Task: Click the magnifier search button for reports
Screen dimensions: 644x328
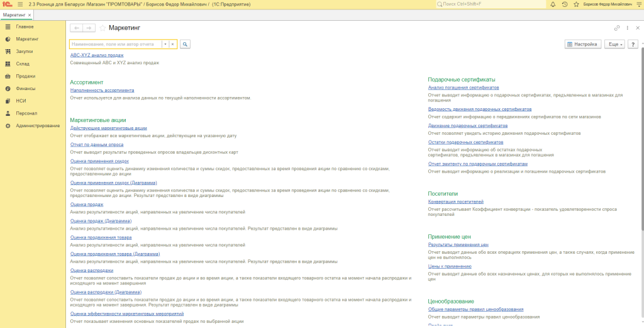Action: tap(185, 44)
